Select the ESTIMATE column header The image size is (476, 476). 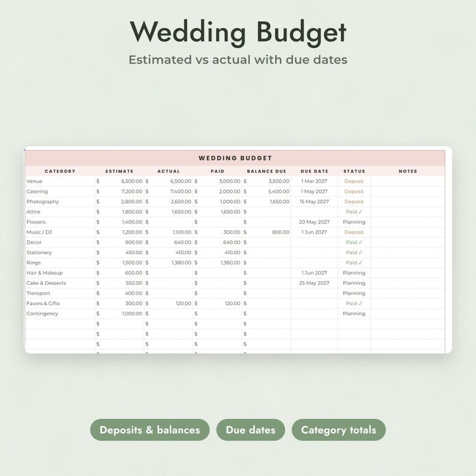119,171
